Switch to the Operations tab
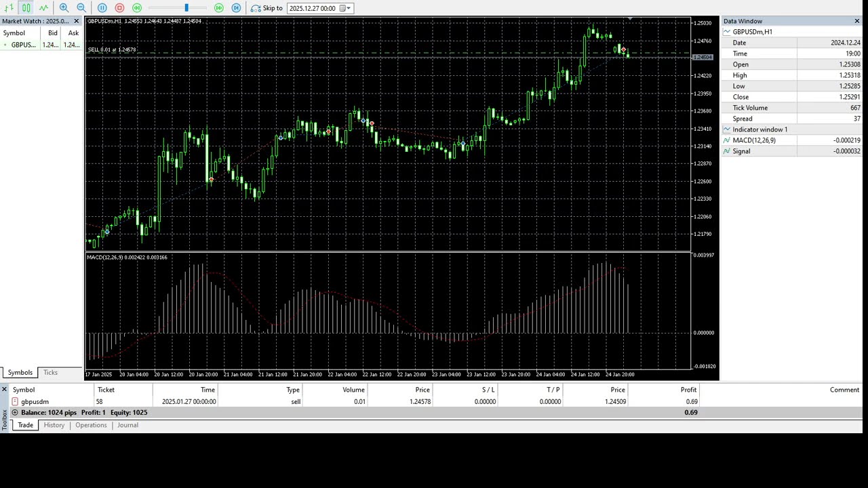This screenshot has height=488, width=868. 91,425
